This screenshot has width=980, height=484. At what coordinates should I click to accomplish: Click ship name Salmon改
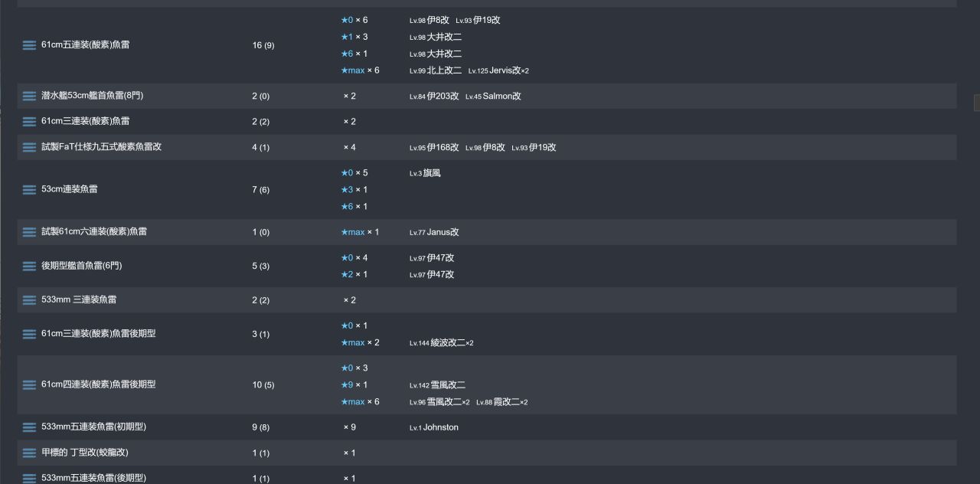[501, 96]
